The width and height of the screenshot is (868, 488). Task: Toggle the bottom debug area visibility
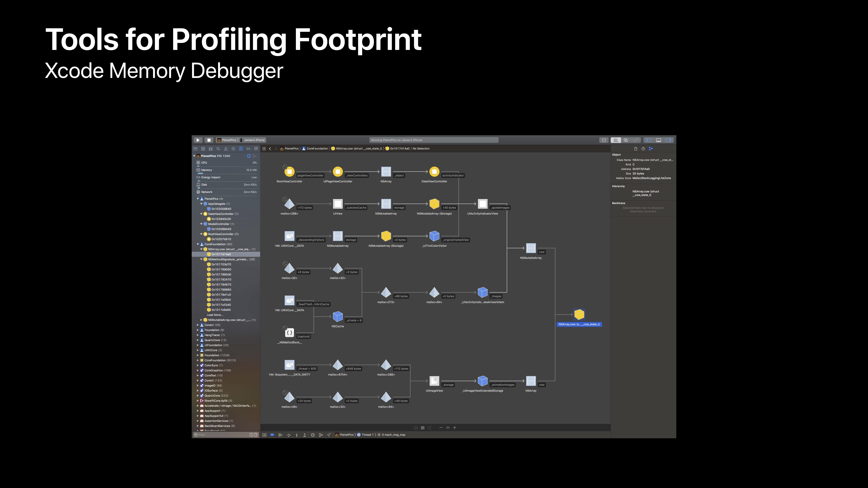658,140
